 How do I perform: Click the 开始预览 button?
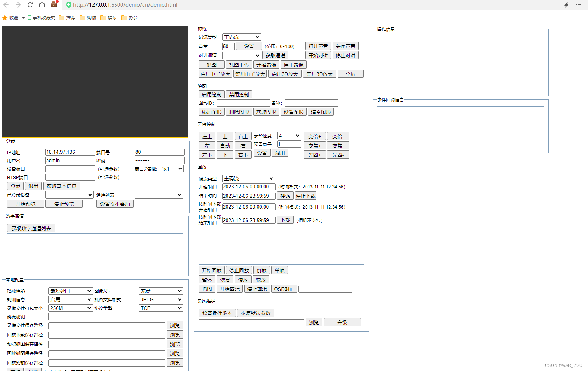tap(26, 204)
